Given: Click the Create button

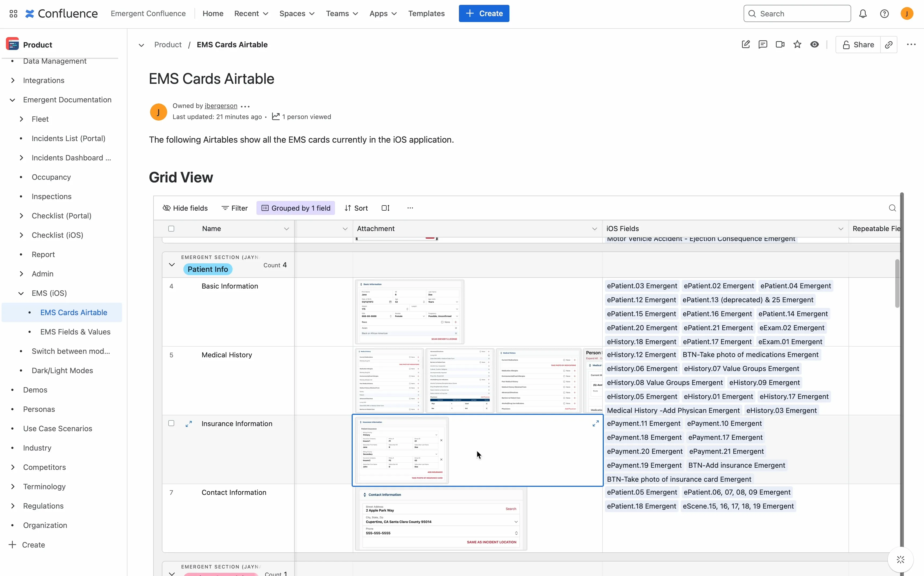Looking at the screenshot, I should pos(484,13).
